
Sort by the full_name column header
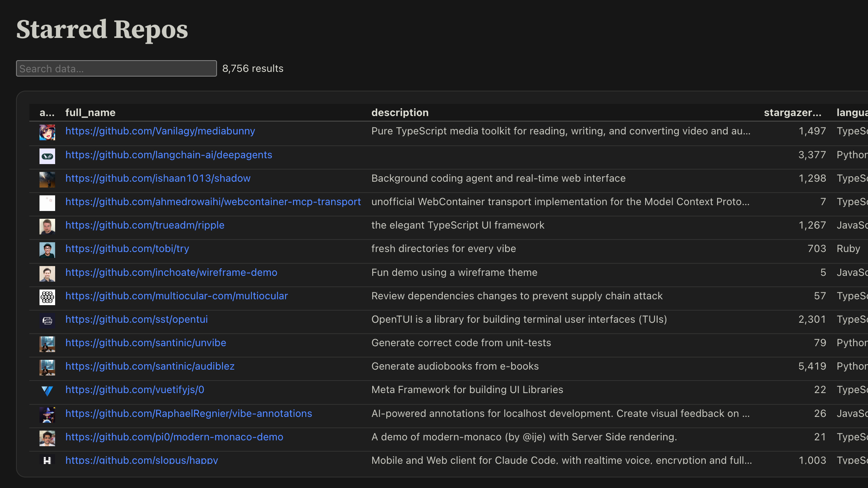click(x=90, y=113)
